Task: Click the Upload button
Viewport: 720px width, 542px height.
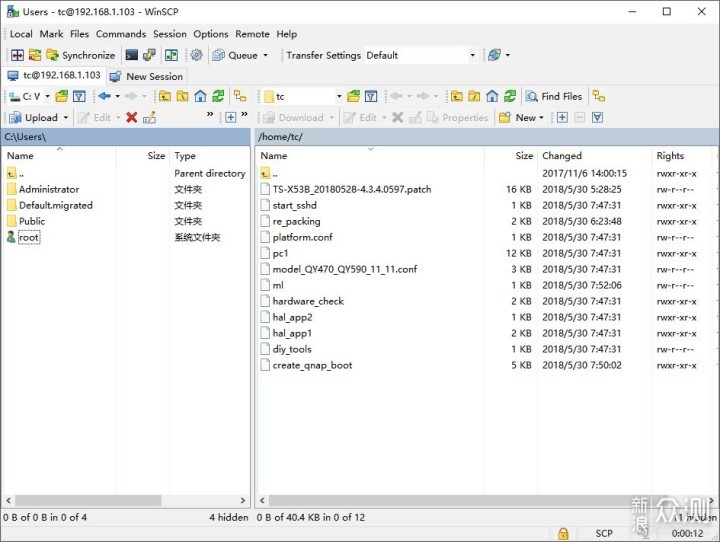Action: (x=34, y=118)
